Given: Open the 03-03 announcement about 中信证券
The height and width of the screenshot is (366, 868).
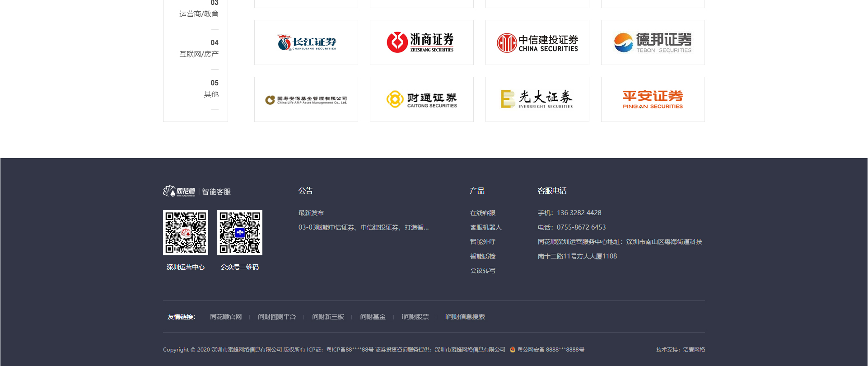Looking at the screenshot, I should [363, 227].
